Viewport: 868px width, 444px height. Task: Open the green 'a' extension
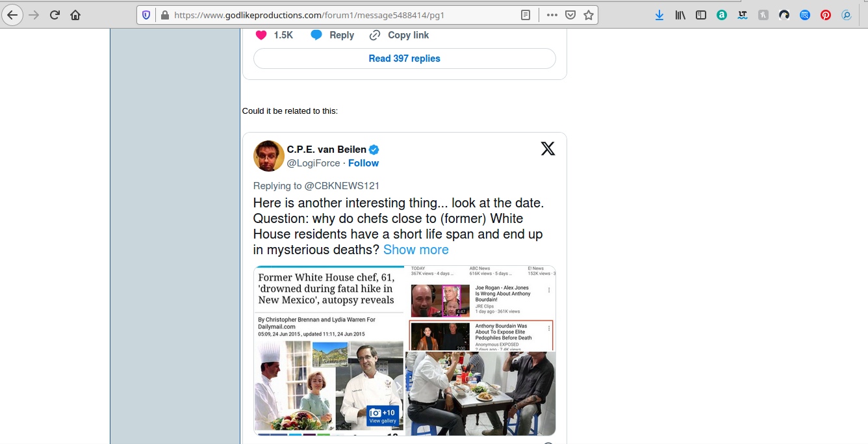[722, 15]
